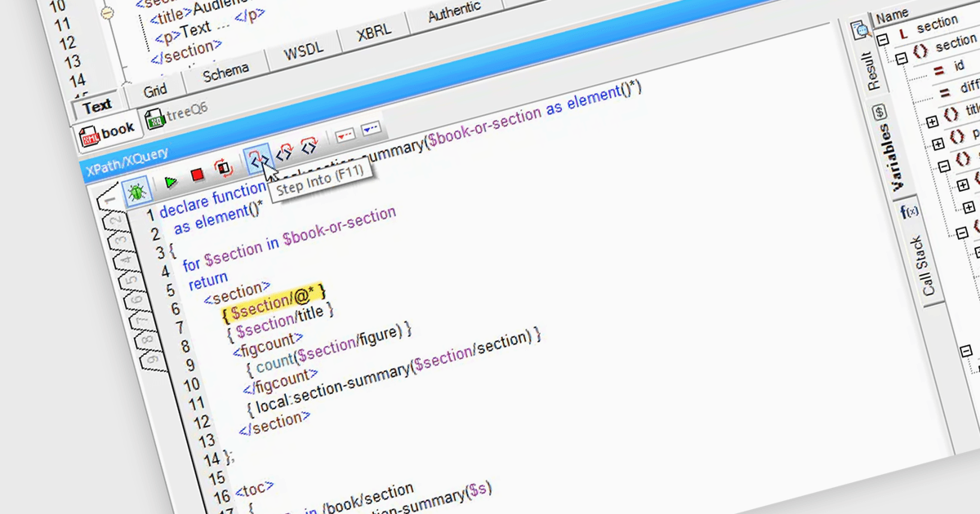Click the red breakpoint toolbar icon
980x514 pixels.
coord(345,137)
